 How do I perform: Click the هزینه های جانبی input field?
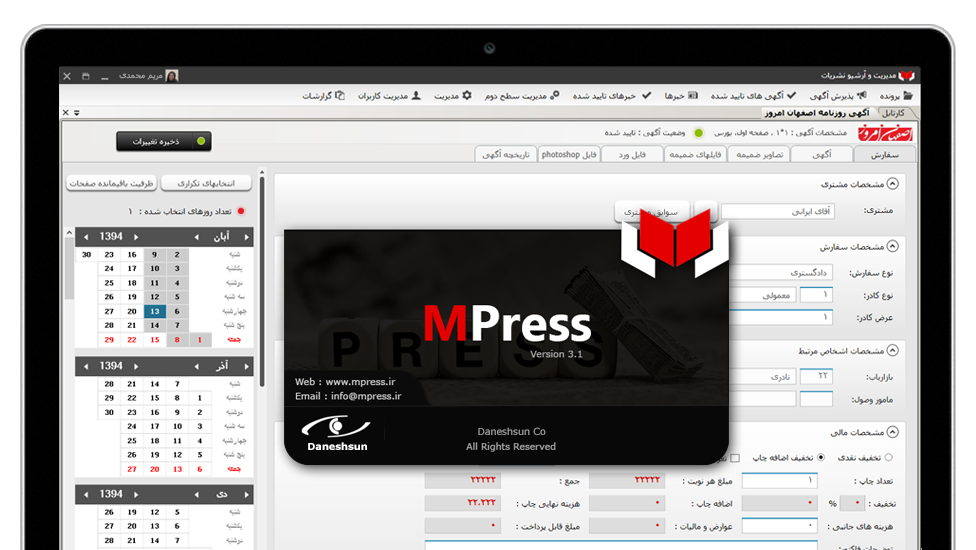(x=779, y=526)
